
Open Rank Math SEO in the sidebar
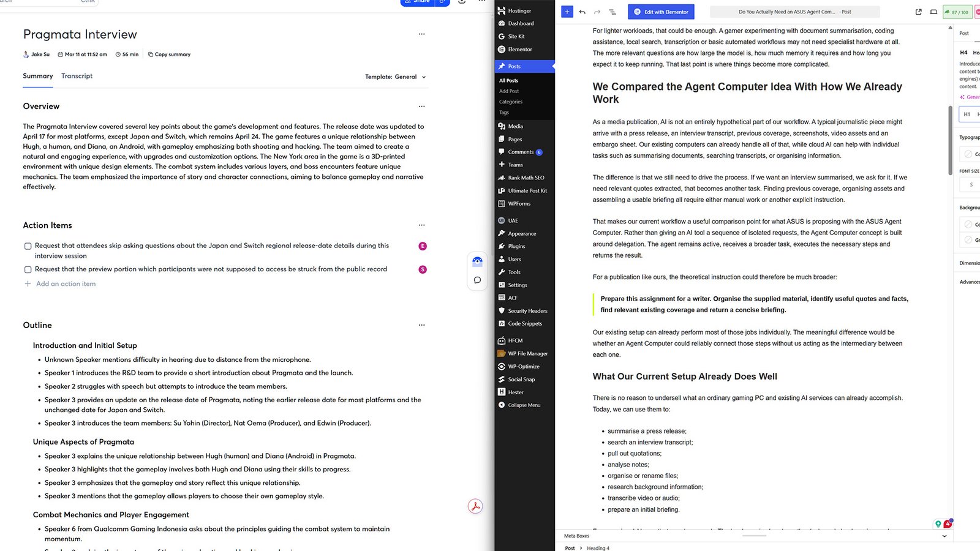[x=524, y=178]
